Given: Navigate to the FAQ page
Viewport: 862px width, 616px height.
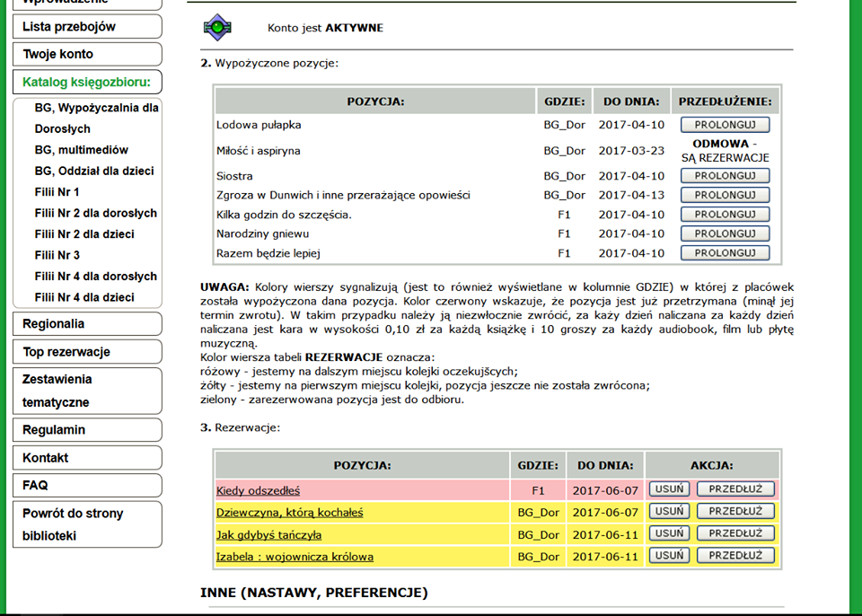Looking at the screenshot, I should (x=86, y=485).
